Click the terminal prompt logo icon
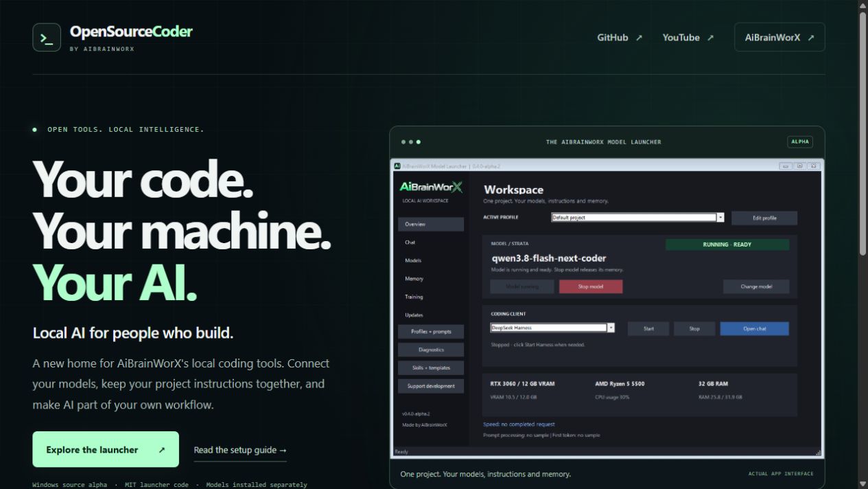The height and width of the screenshot is (489, 868). (x=47, y=37)
